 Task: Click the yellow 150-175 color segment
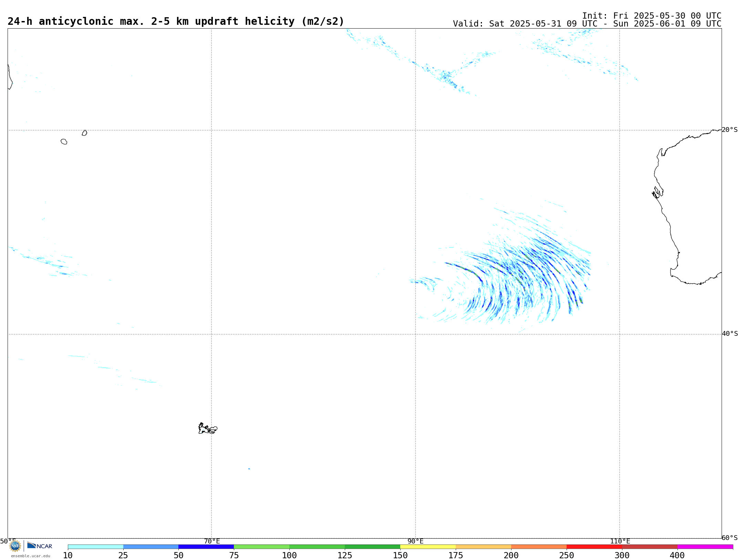(428, 547)
